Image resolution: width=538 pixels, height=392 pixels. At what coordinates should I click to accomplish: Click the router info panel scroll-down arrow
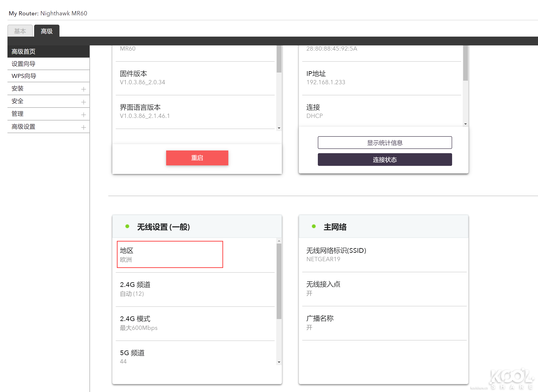[x=279, y=128]
